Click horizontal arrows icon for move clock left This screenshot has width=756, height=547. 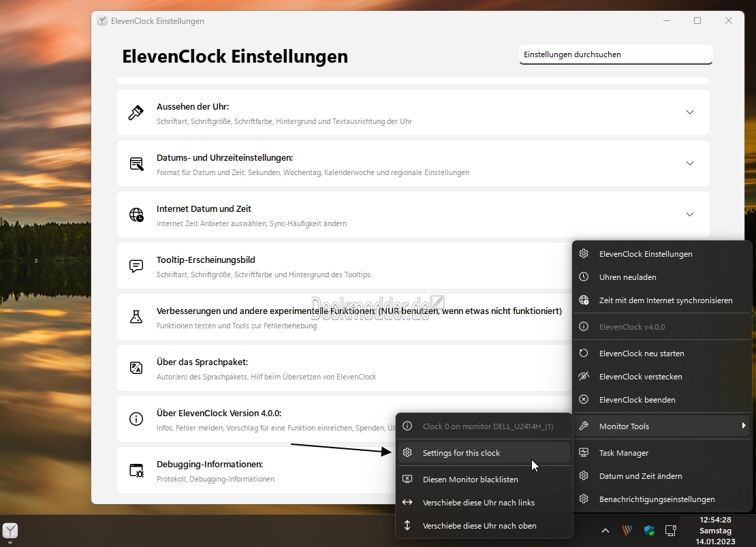tap(407, 502)
